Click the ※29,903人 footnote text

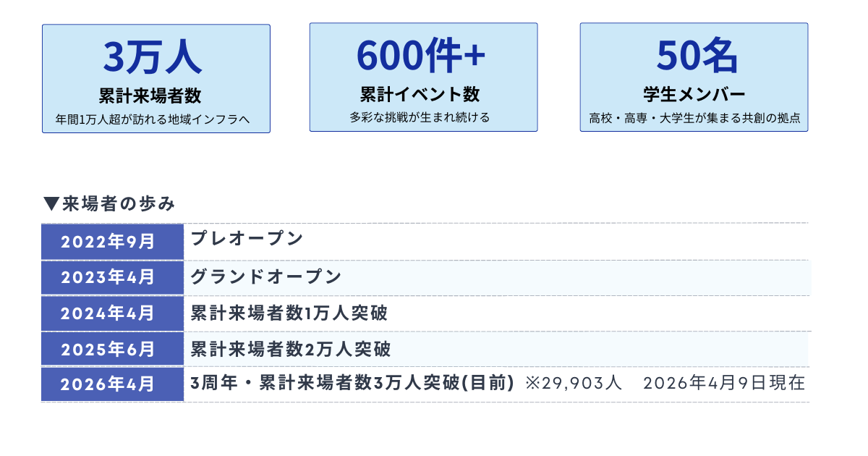(574, 383)
